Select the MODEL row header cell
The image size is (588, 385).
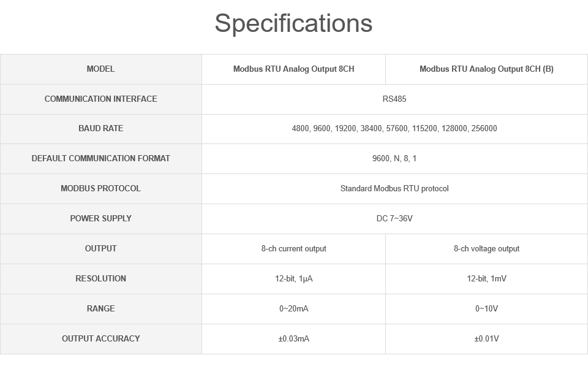pyautogui.click(x=100, y=69)
